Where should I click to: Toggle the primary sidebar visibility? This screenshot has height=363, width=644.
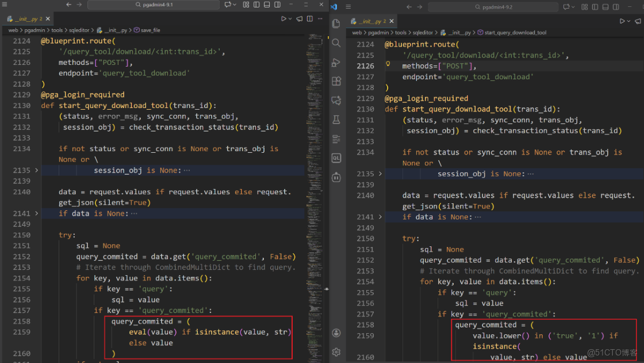click(256, 5)
